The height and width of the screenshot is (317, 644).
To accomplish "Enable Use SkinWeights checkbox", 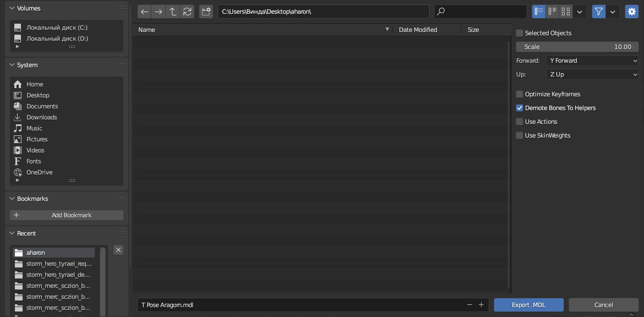I will pos(519,136).
